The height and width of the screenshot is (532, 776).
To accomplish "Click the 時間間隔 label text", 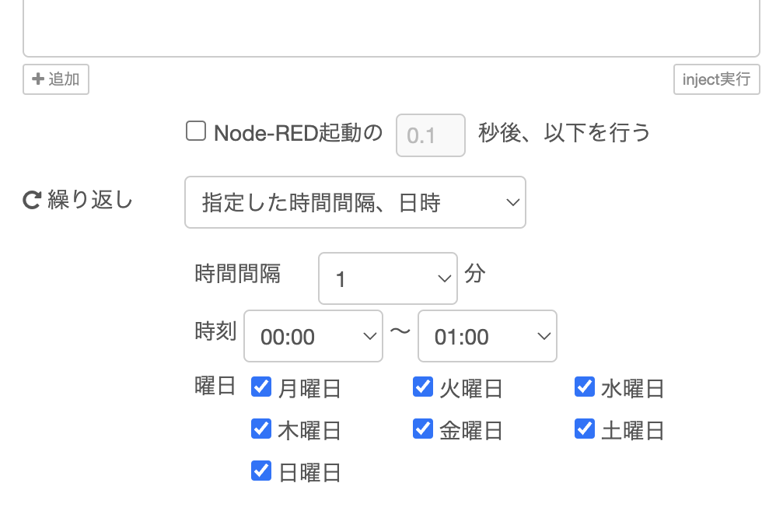I will pyautogui.click(x=238, y=274).
